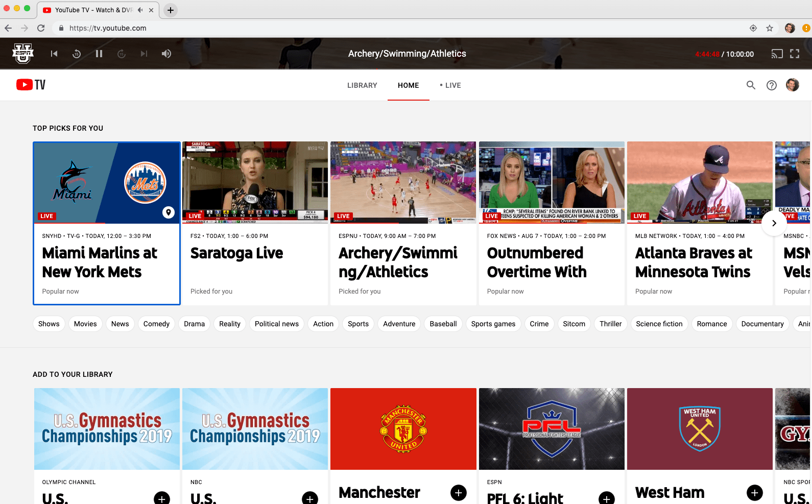Add Olympic Channel U.S. Gymnastics to library
Screen dimensions: 812x504
click(162, 498)
